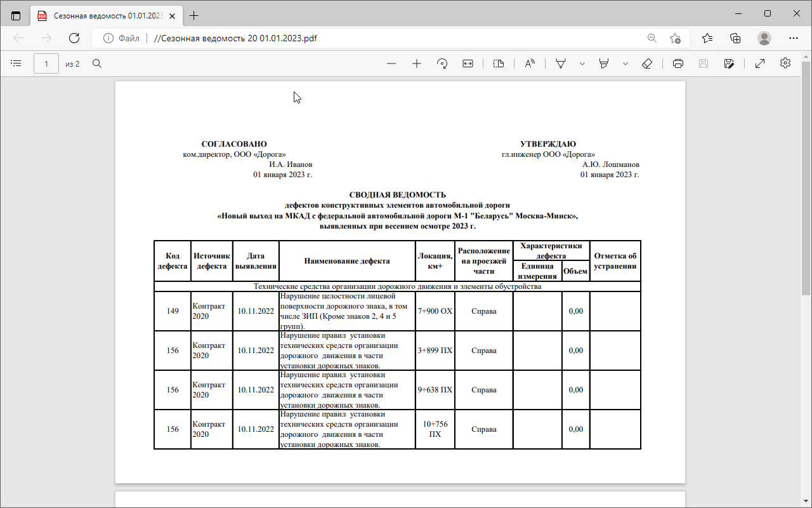Click the Наименование дефекта column header
Viewport: 812px width, 508px height.
pos(347,261)
